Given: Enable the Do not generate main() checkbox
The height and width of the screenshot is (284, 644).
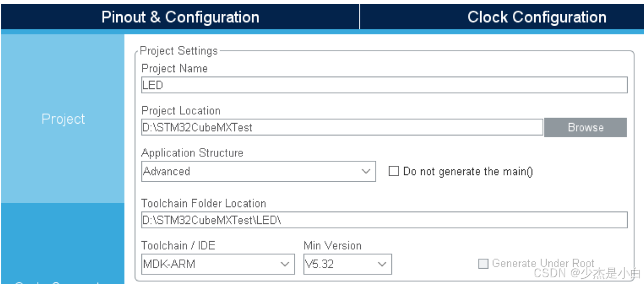Looking at the screenshot, I should (x=394, y=172).
